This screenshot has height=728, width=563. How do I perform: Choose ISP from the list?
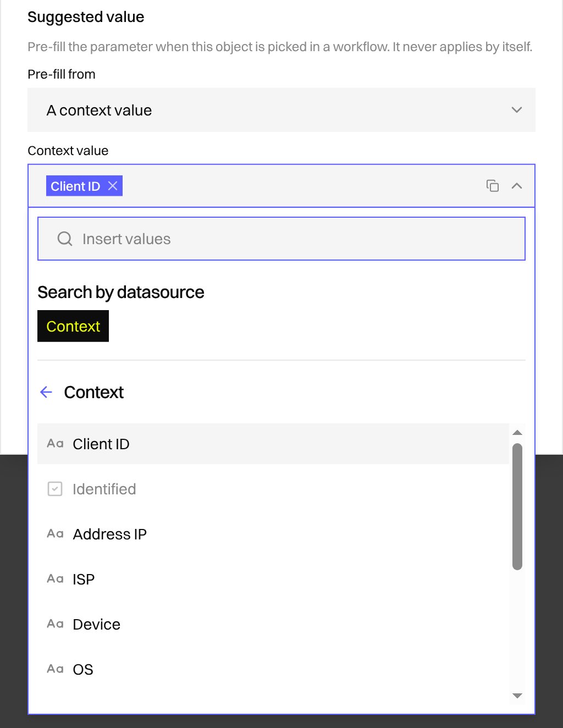(273, 579)
